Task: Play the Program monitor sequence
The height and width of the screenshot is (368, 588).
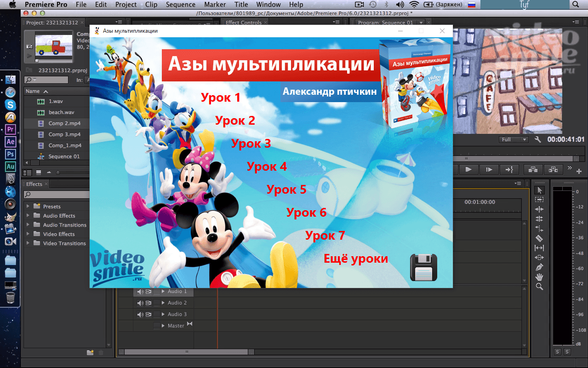Action: click(468, 169)
